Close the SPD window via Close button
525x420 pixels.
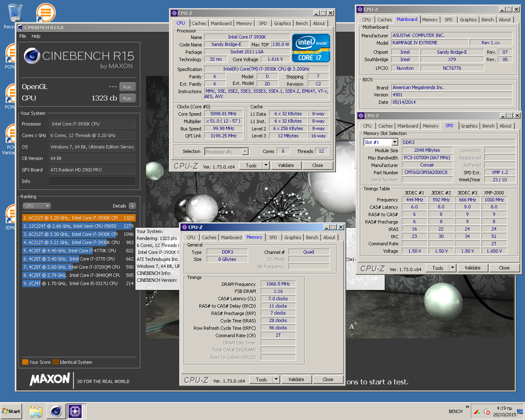(504, 268)
